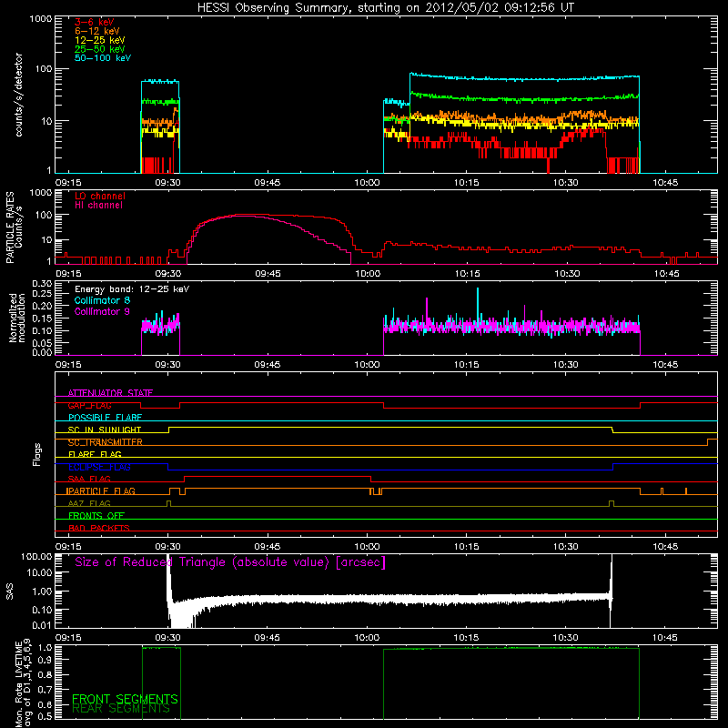Screen dimensions: 728x728
Task: Click the '0.30' y-axis value on the modulation panel
Action: coord(42,284)
